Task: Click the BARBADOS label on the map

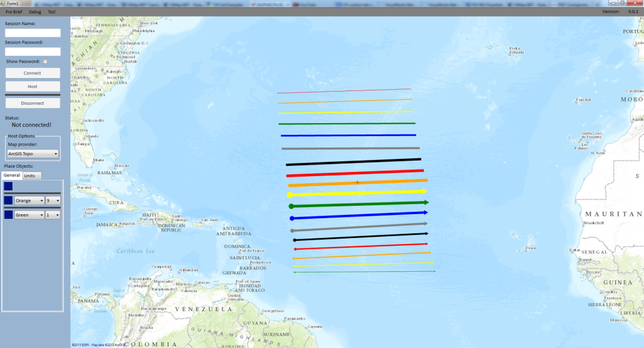Action: click(x=252, y=268)
